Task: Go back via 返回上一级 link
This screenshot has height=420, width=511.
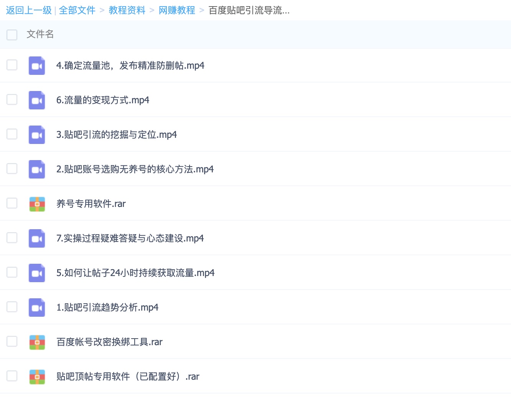Action: 29,10
